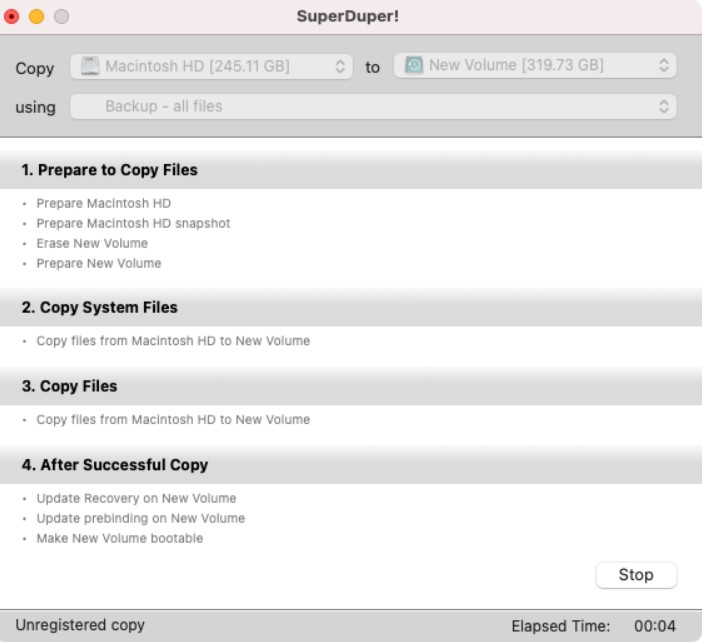Viewport: 702px width, 642px height.
Task: Click the source dropdown stepper arrows
Action: click(340, 66)
